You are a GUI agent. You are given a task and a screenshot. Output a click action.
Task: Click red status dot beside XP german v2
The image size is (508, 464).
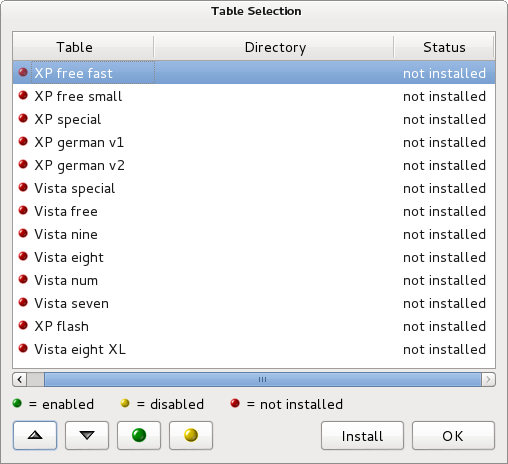click(x=23, y=164)
